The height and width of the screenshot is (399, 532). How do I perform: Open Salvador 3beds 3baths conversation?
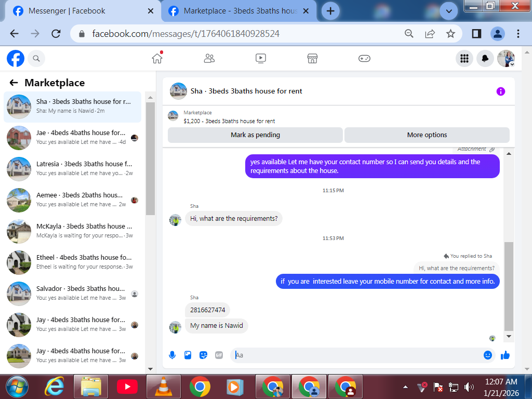pos(72,294)
